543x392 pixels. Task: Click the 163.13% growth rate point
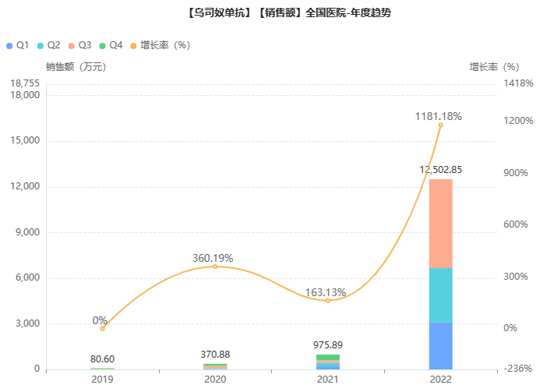[328, 300]
